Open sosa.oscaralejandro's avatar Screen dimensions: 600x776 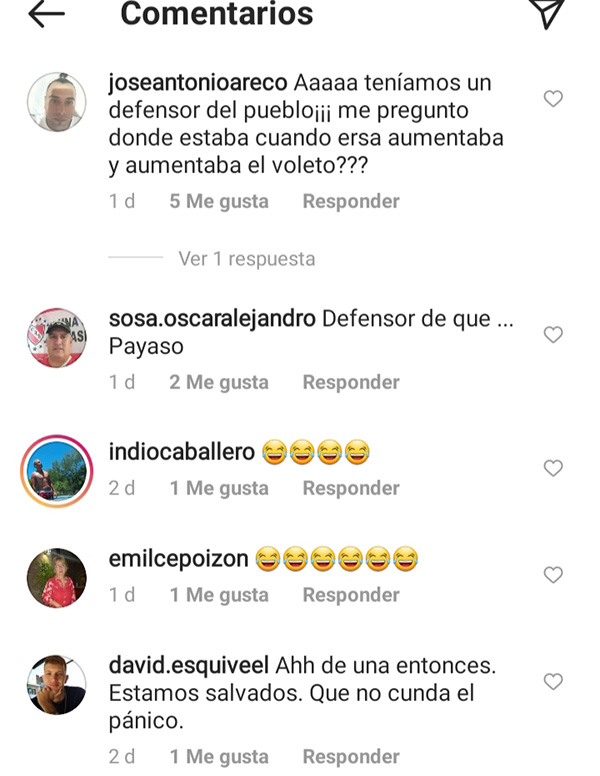tap(56, 338)
